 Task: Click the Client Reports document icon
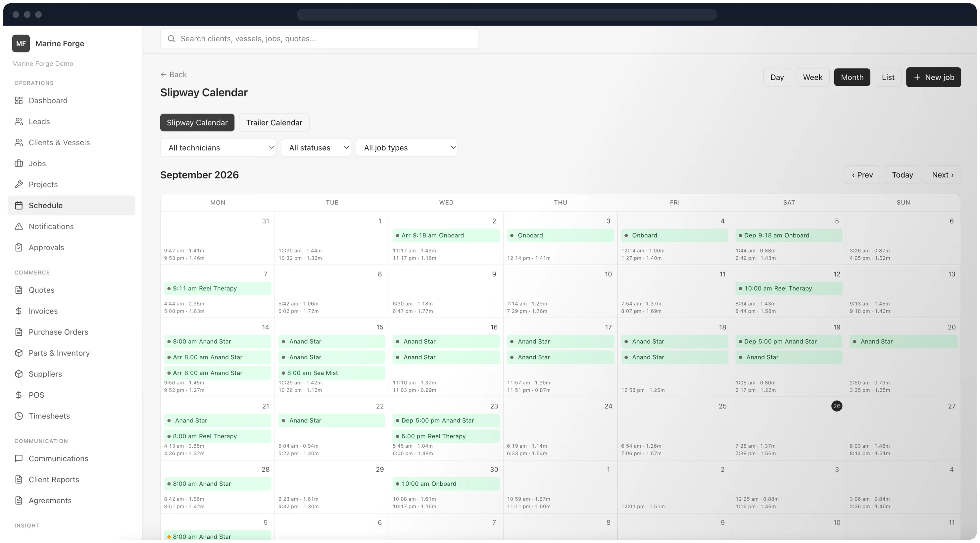(19, 479)
